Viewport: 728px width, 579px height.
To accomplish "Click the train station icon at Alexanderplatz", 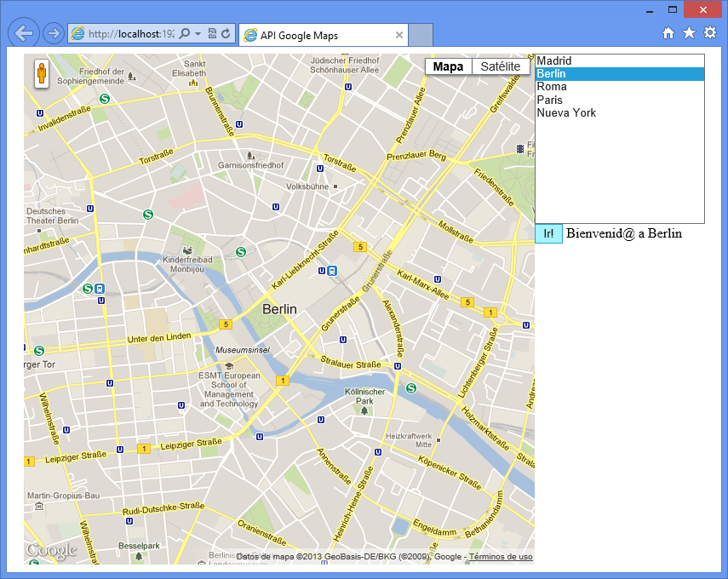I will coord(332,271).
